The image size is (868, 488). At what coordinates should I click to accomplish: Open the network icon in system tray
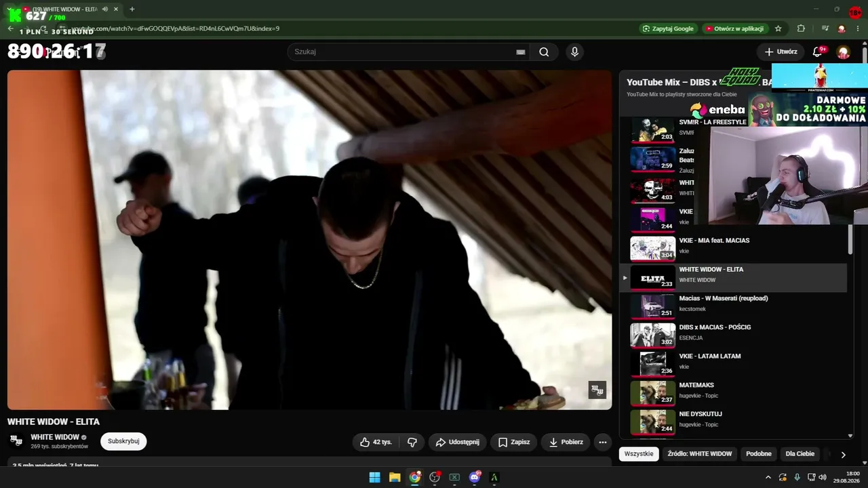click(811, 477)
